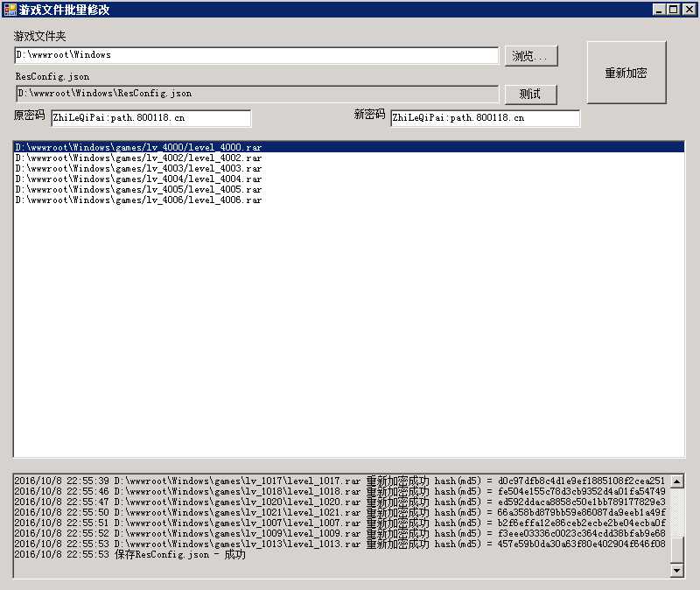Close the 游戏文件批量修改 window
The height and width of the screenshot is (590, 700).
tap(689, 10)
